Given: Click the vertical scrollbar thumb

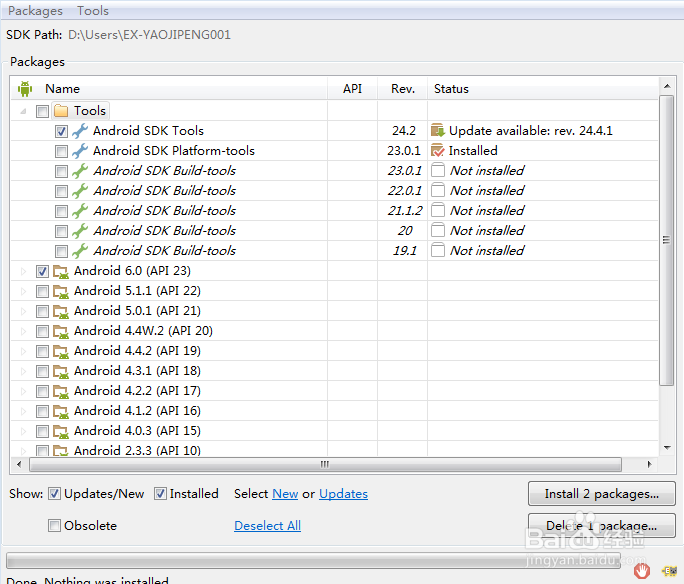Looking at the screenshot, I should pyautogui.click(x=666, y=240).
